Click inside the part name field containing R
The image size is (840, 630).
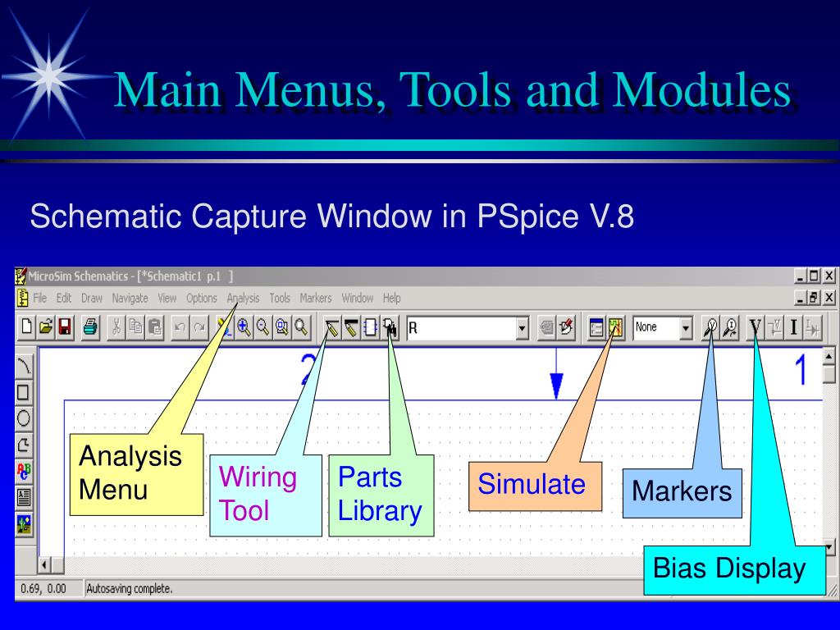461,328
